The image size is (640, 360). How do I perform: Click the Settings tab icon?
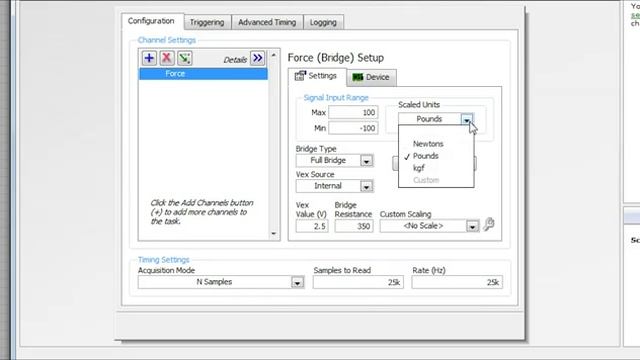[300, 76]
